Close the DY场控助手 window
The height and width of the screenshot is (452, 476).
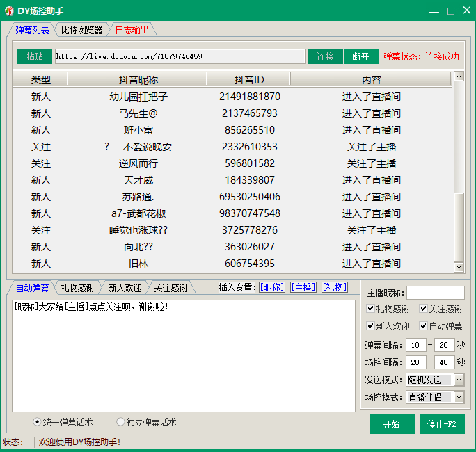[467, 10]
